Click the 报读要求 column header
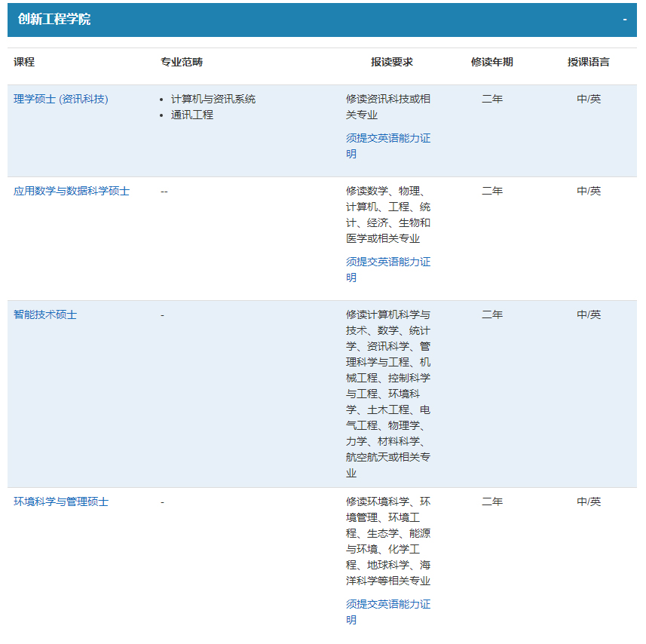This screenshot has width=646, height=644. click(392, 62)
